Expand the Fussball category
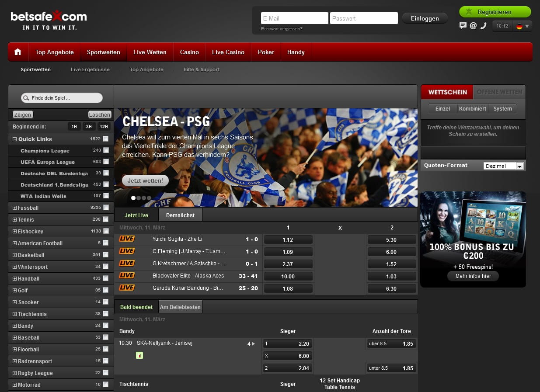The image size is (540, 392). coord(14,208)
